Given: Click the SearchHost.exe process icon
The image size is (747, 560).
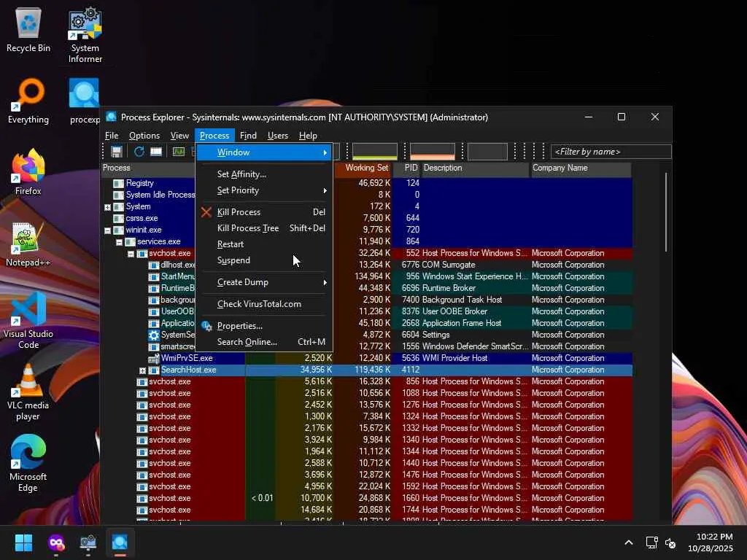Looking at the screenshot, I should (x=153, y=370).
